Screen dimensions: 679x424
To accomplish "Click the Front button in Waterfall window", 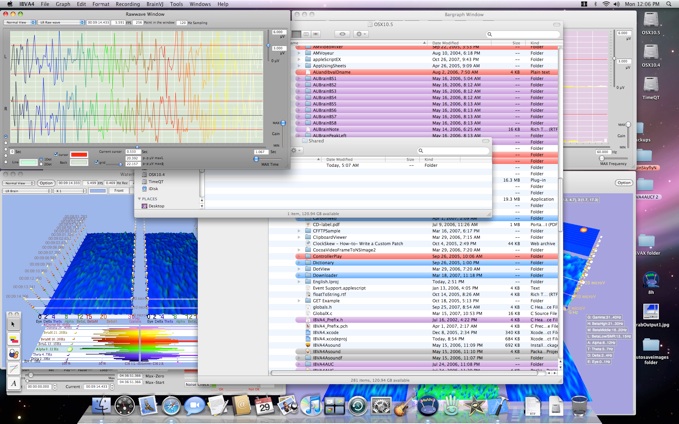I will tap(119, 191).
